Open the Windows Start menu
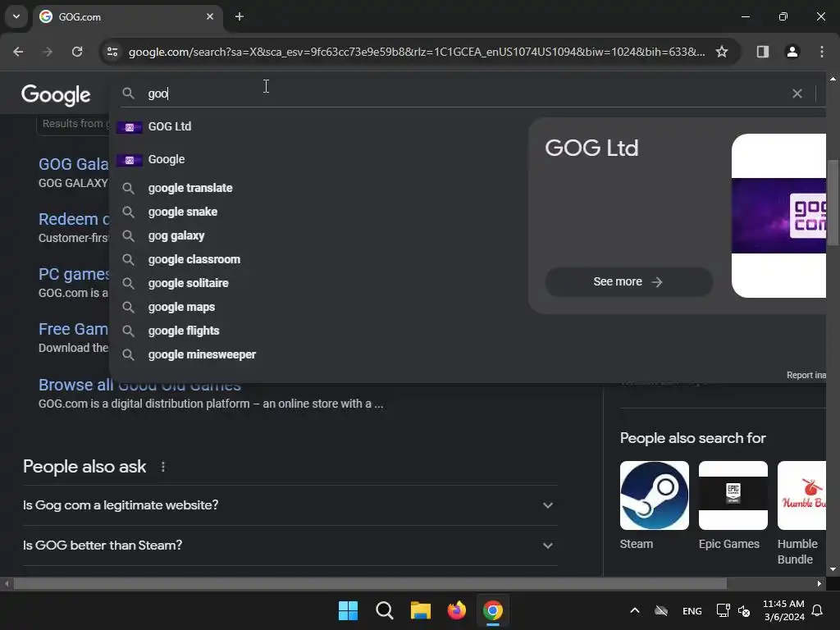 click(348, 610)
